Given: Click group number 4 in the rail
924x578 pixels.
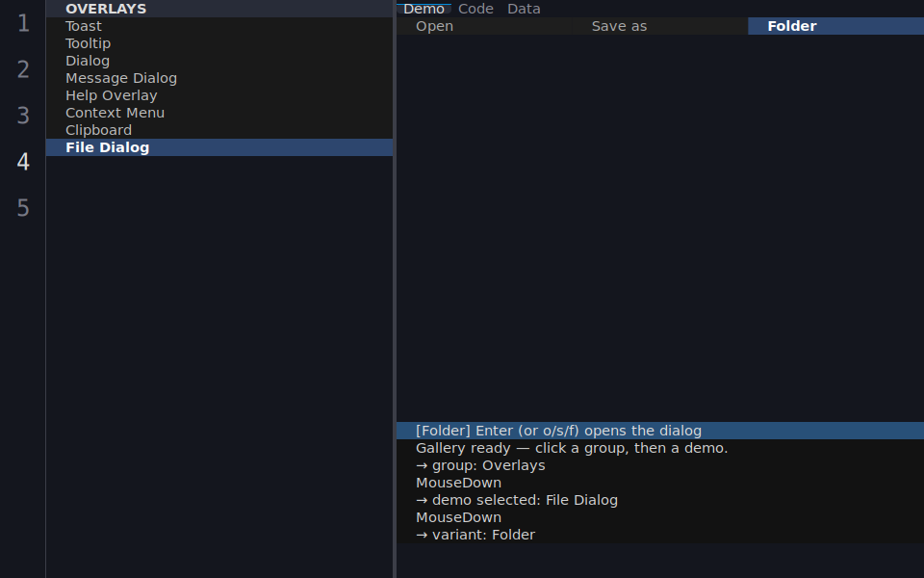Looking at the screenshot, I should (23, 162).
